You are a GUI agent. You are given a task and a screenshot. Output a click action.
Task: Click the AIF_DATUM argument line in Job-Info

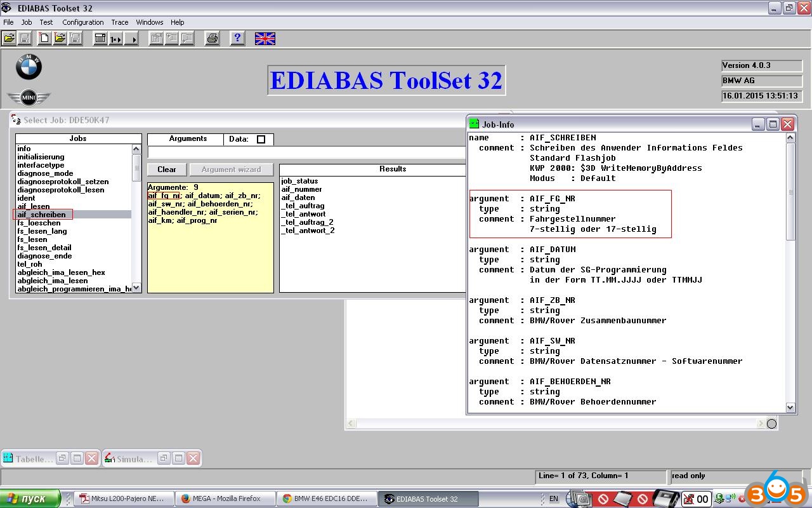(522, 250)
